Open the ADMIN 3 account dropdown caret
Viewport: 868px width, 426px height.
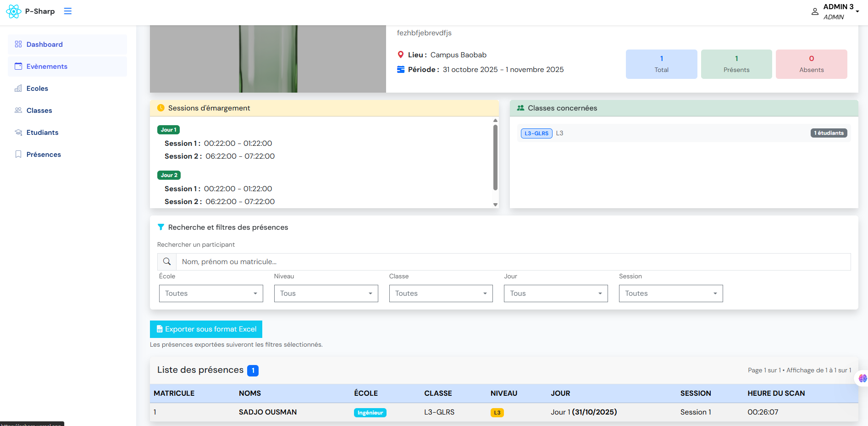(x=857, y=11)
